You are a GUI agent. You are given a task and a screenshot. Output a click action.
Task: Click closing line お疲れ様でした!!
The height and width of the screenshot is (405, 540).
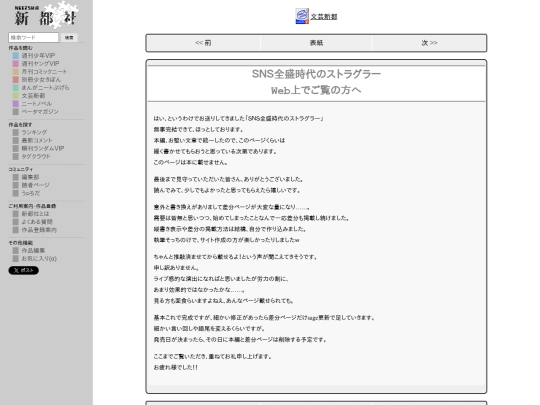pyautogui.click(x=176, y=367)
